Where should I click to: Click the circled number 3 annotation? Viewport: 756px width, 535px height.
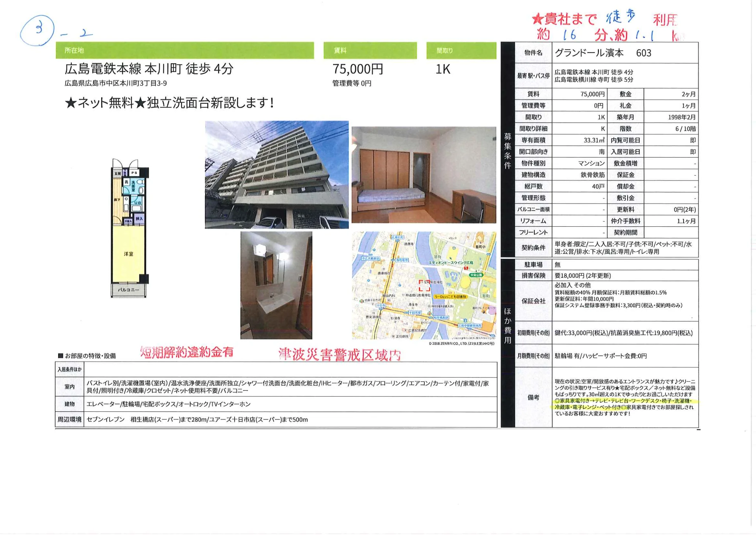pos(37,30)
